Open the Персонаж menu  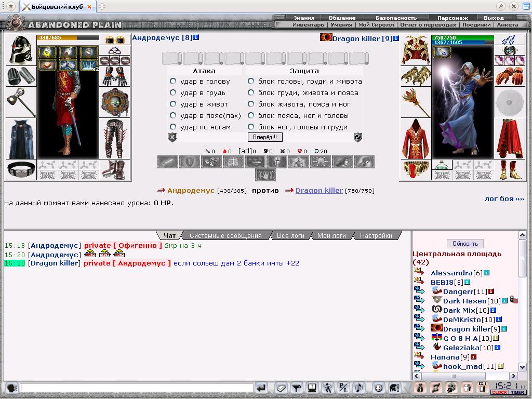[x=453, y=18]
